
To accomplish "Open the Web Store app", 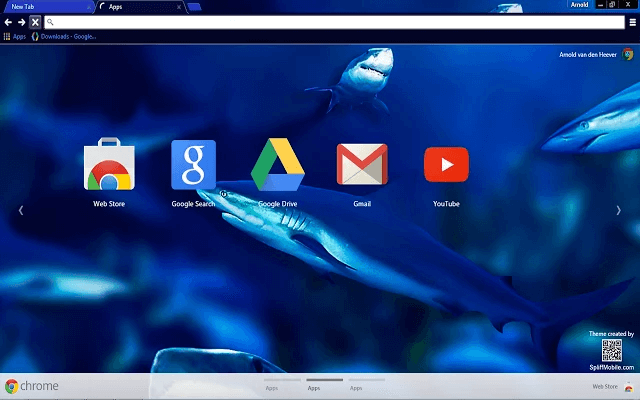I will (109, 166).
